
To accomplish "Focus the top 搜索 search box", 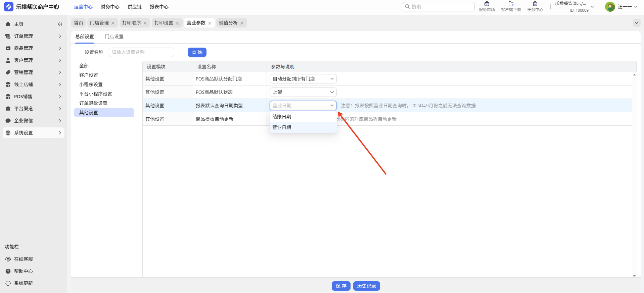I will [438, 7].
